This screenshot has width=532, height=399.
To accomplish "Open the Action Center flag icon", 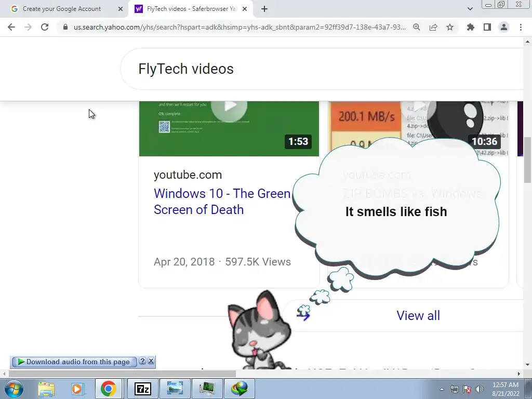I will tap(467, 389).
